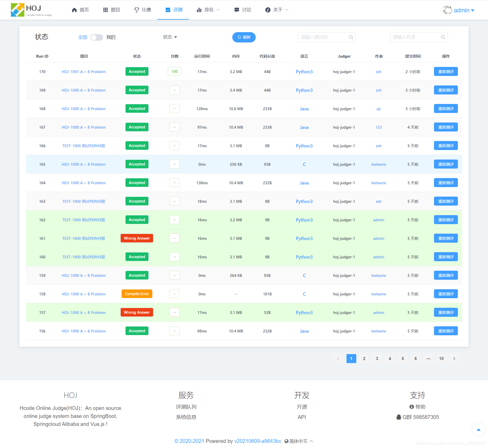488x448 pixels.
Task: Expand the 关于 about dropdown
Action: pos(277,10)
